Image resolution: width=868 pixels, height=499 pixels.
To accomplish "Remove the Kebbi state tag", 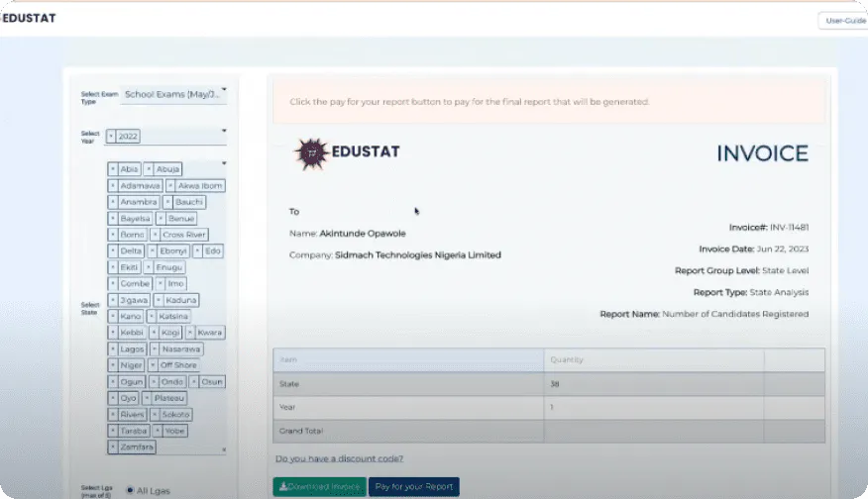I will pos(113,333).
